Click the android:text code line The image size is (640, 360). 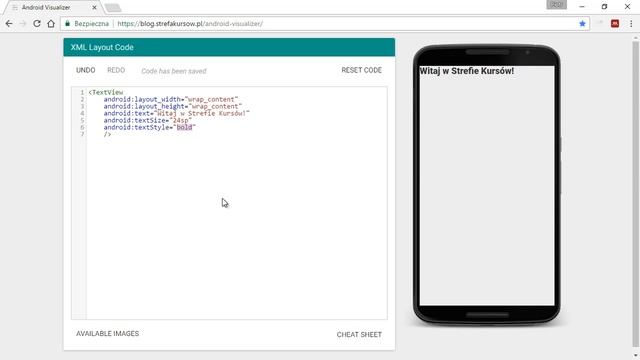pos(176,113)
